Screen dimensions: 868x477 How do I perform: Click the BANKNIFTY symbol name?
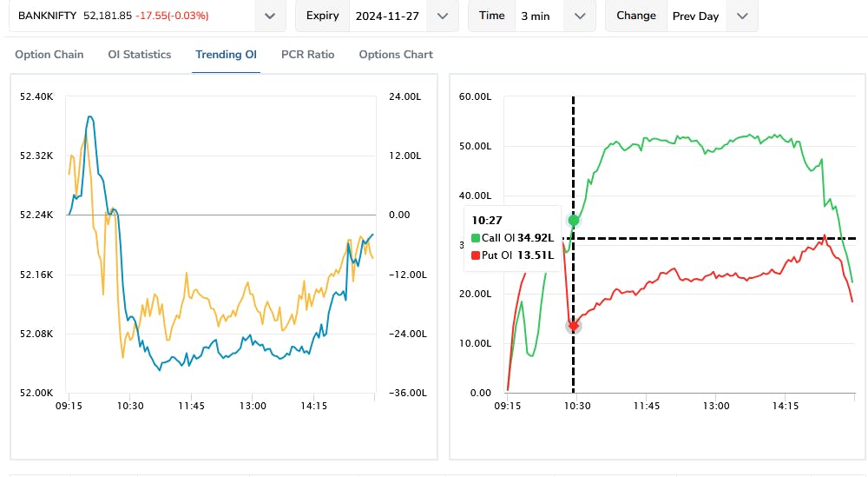48,16
